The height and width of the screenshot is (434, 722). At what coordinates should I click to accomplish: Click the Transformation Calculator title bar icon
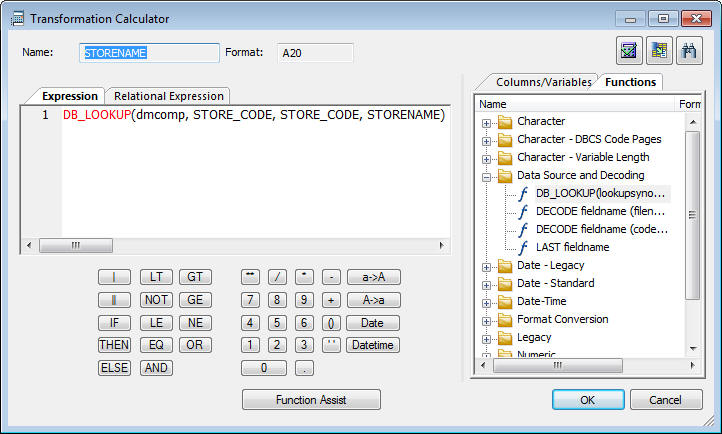(x=17, y=18)
